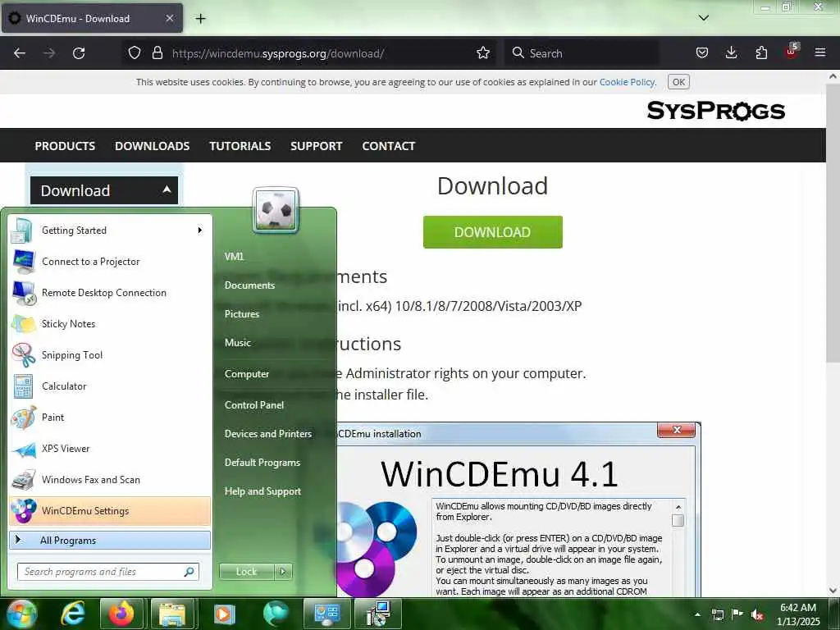Image resolution: width=840 pixels, height=630 pixels.
Task: Open Firefox taskbar icon
Action: (x=121, y=614)
